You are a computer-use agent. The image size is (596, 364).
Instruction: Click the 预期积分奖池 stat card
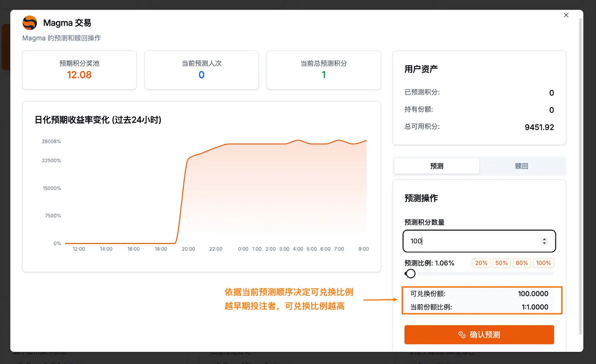click(79, 70)
